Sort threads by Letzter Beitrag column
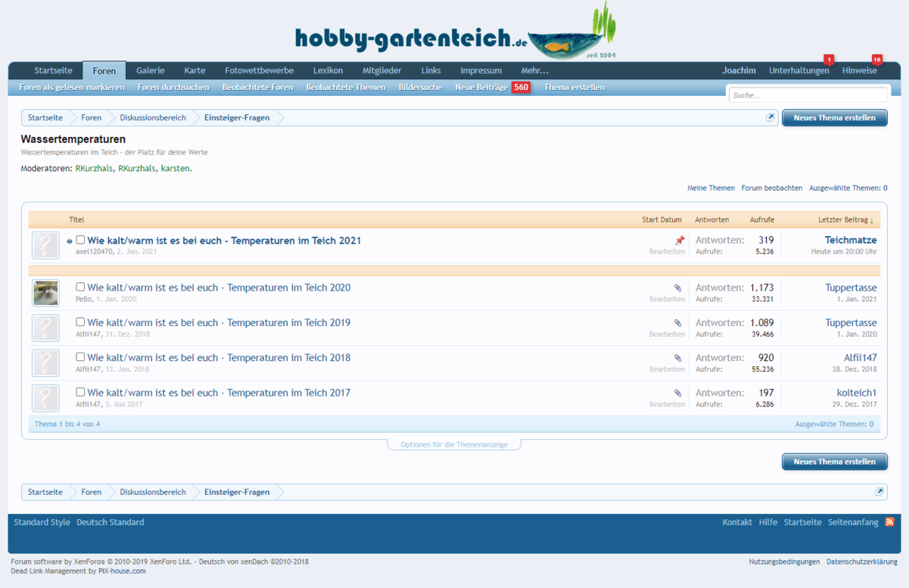 [845, 219]
